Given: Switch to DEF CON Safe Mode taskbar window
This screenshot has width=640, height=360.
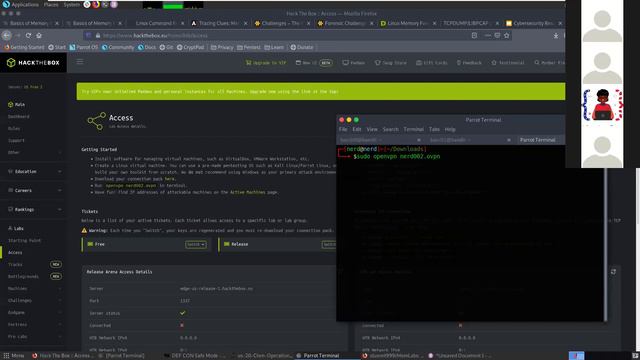Looking at the screenshot, I should point(194,356).
